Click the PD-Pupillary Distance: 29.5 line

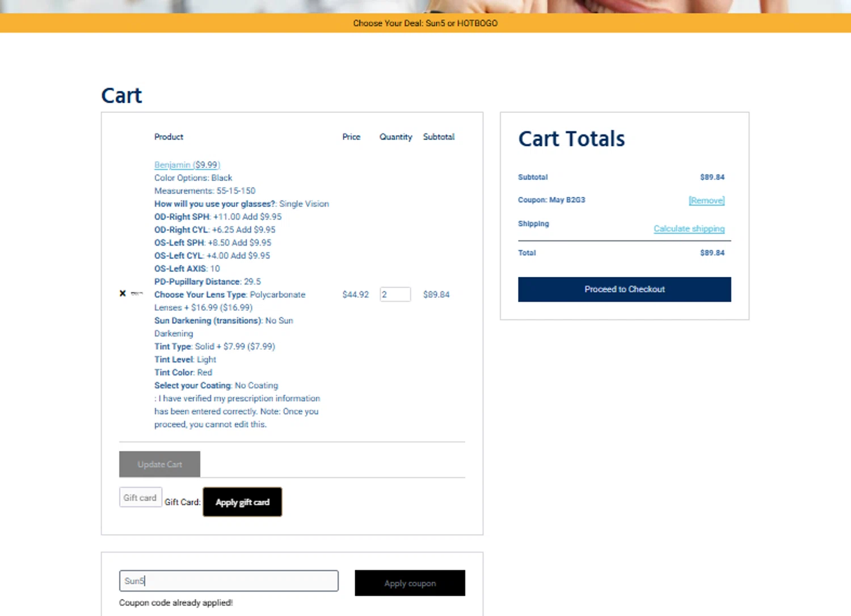[208, 282]
